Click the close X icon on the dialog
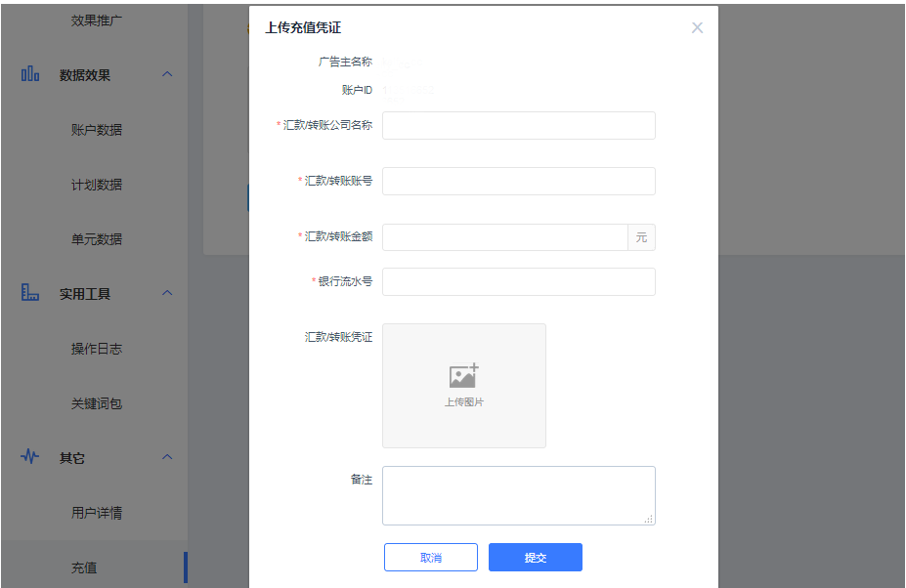Screen dimensions: 906x588 697,27
